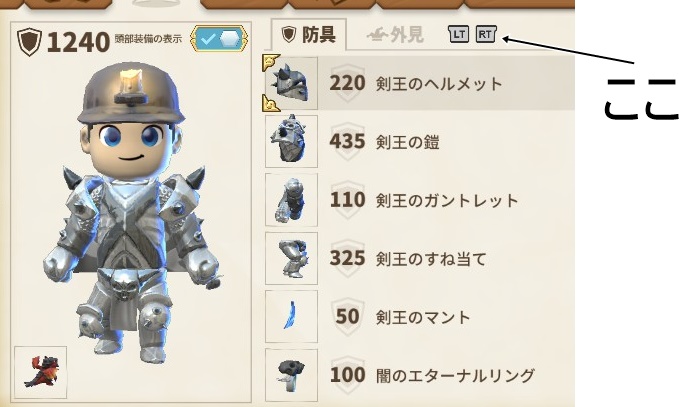Click the total defense shield icon by 1240
This screenshot has width=679, height=407.
(29, 42)
